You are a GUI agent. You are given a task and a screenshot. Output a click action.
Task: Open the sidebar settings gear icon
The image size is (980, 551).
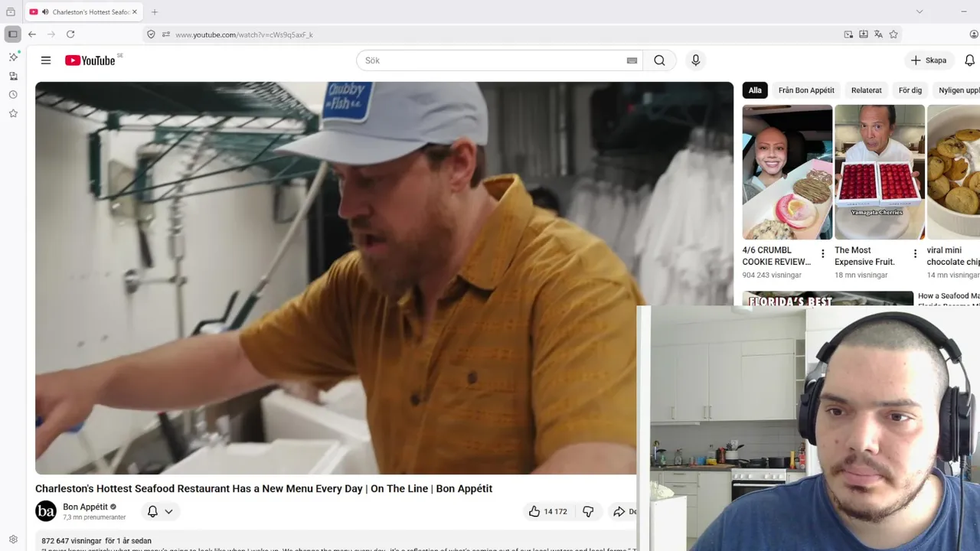[x=13, y=540]
